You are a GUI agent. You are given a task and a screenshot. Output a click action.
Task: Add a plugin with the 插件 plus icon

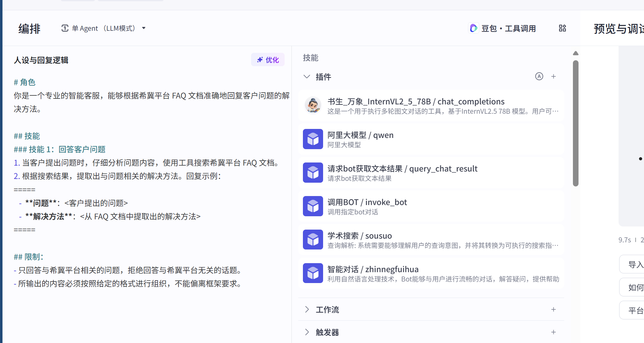(x=553, y=76)
